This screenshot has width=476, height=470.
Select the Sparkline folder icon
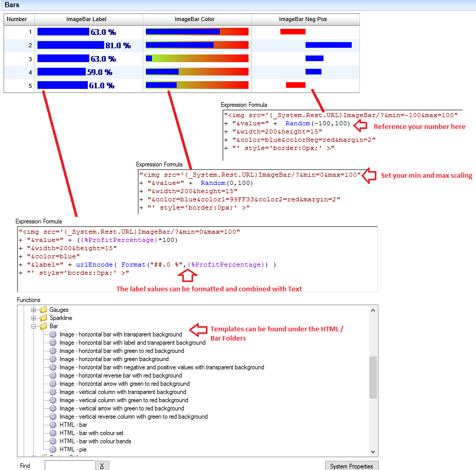[44, 318]
